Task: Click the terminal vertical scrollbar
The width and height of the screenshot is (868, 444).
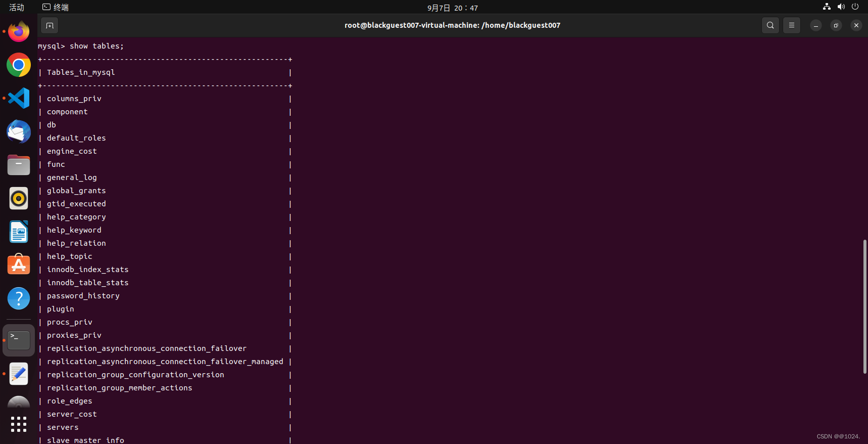Action: pyautogui.click(x=865, y=306)
